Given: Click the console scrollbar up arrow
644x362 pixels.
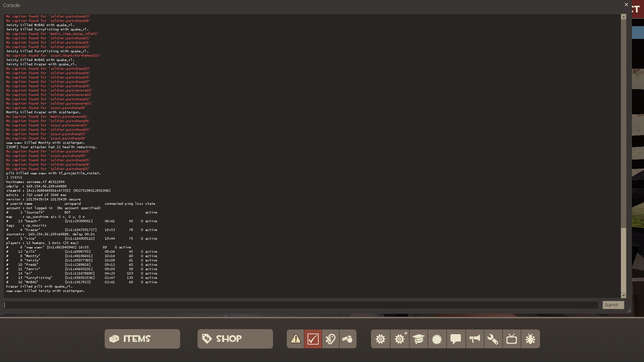Looking at the screenshot, I should (x=624, y=17).
